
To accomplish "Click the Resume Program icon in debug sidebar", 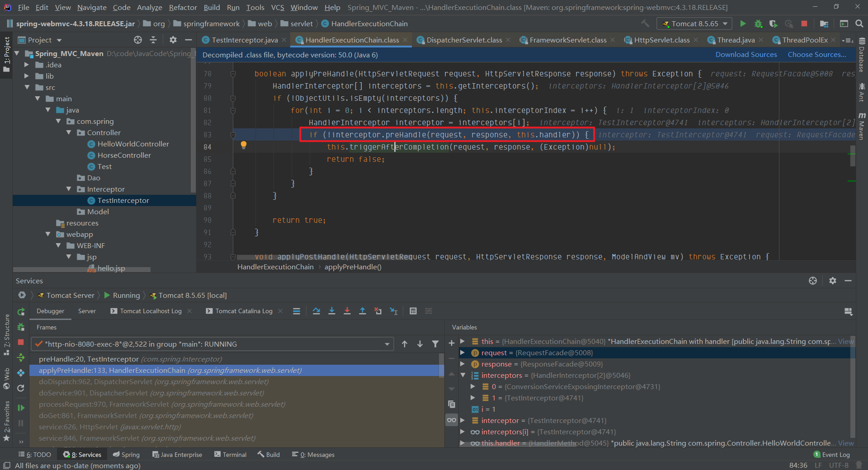I will coord(21,408).
